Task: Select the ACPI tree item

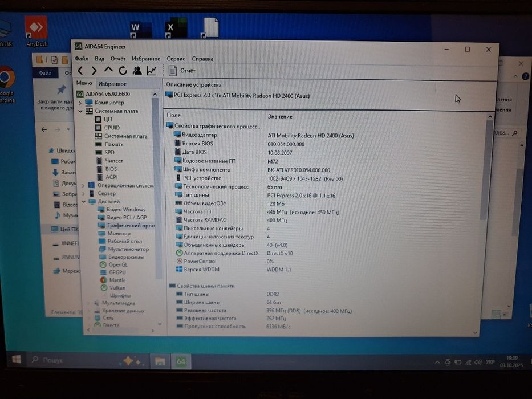Action: pos(107,177)
